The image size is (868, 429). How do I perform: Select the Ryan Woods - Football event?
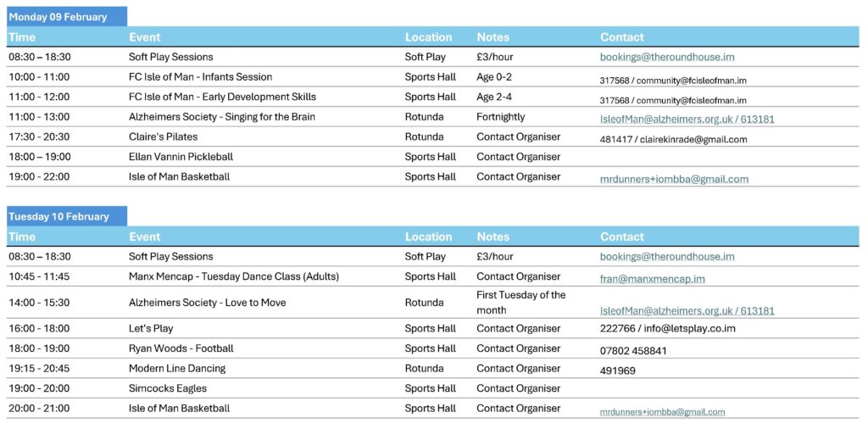[181, 348]
